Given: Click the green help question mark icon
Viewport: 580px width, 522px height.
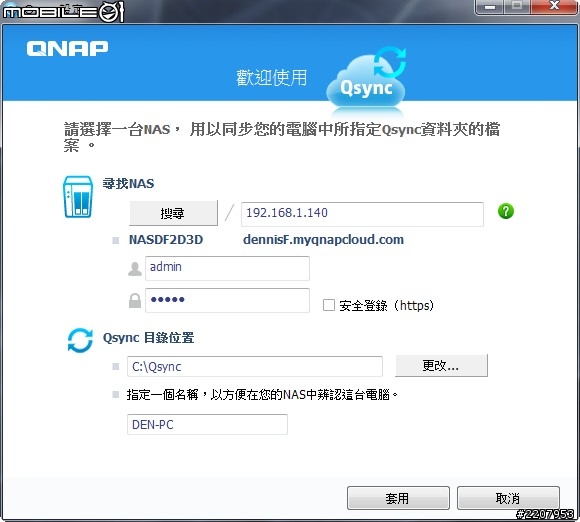Looking at the screenshot, I should [x=506, y=211].
